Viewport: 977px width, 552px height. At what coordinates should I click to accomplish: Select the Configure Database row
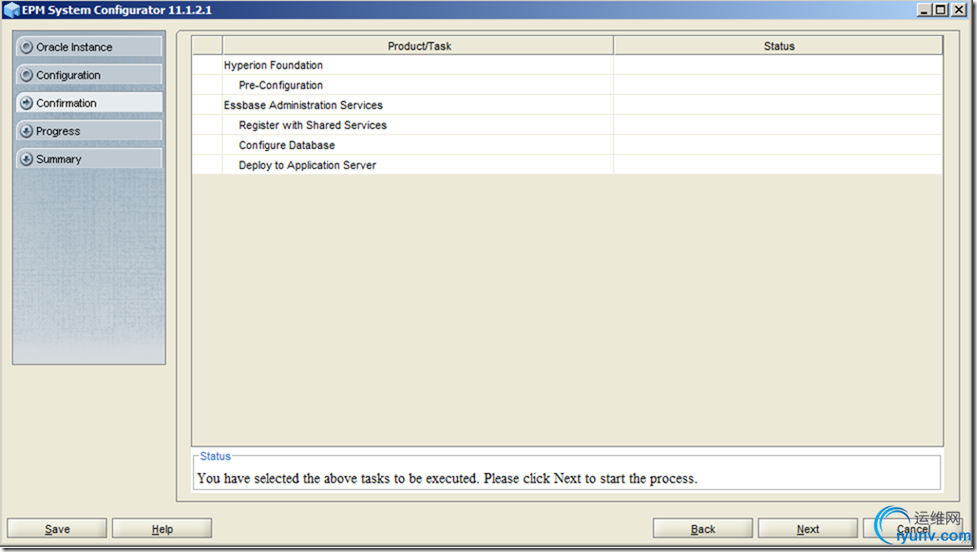coord(567,145)
